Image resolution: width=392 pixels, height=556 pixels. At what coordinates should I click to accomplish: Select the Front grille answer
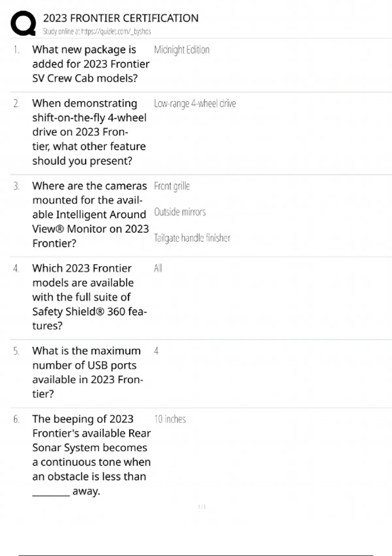pos(172,186)
